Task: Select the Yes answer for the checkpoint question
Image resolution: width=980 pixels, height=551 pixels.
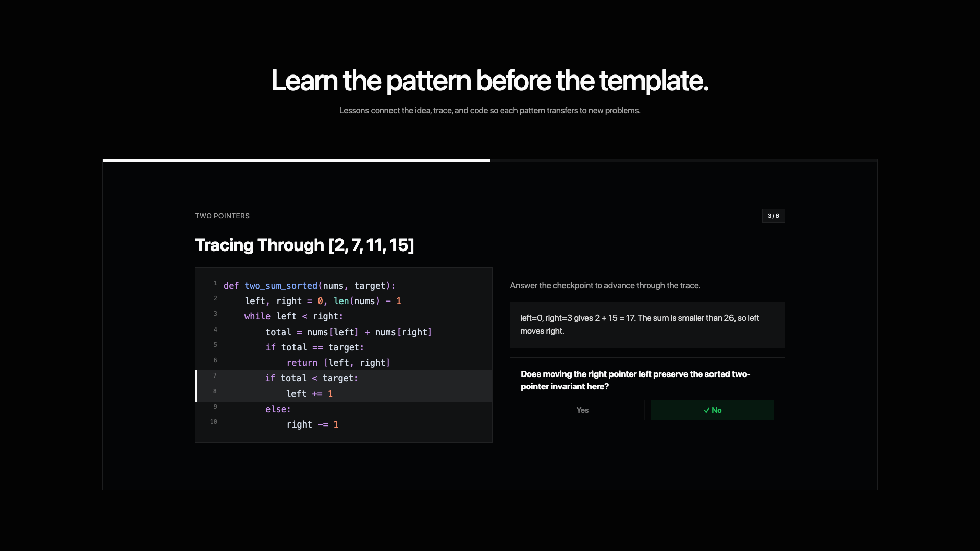Action: [582, 410]
